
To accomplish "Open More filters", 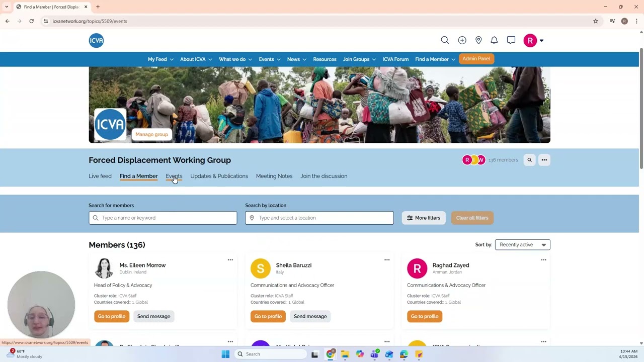I will [x=424, y=218].
